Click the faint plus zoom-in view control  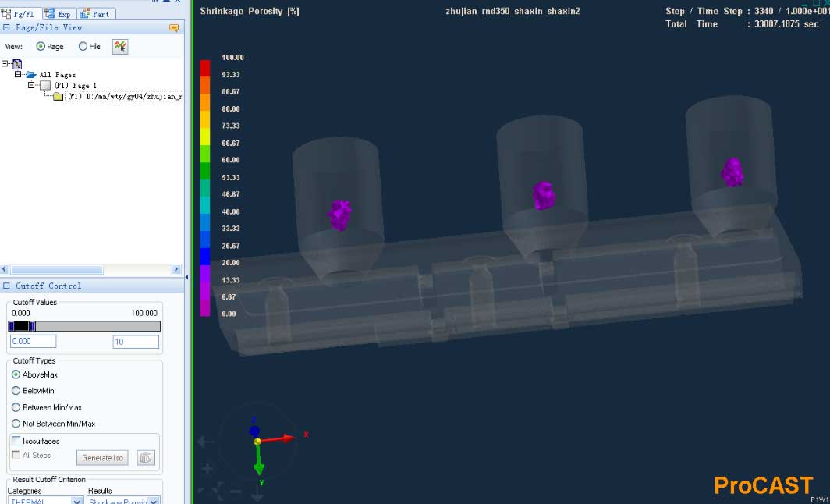[x=207, y=469]
